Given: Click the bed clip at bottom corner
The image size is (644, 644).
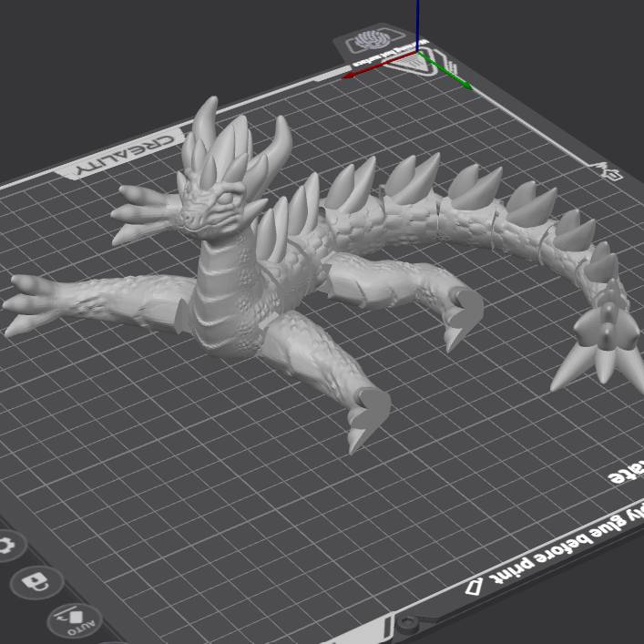Looking at the screenshot, I should point(411,627).
